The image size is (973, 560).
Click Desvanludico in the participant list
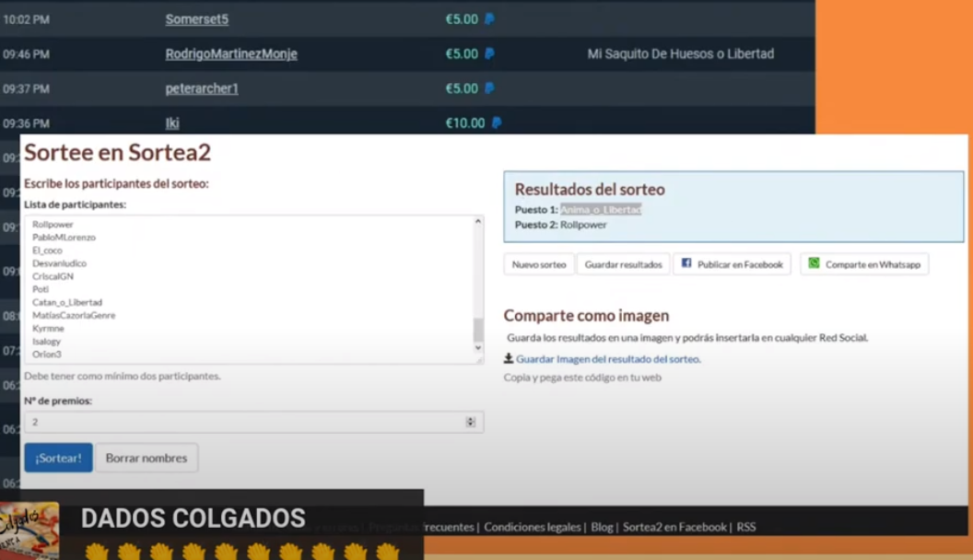point(60,263)
